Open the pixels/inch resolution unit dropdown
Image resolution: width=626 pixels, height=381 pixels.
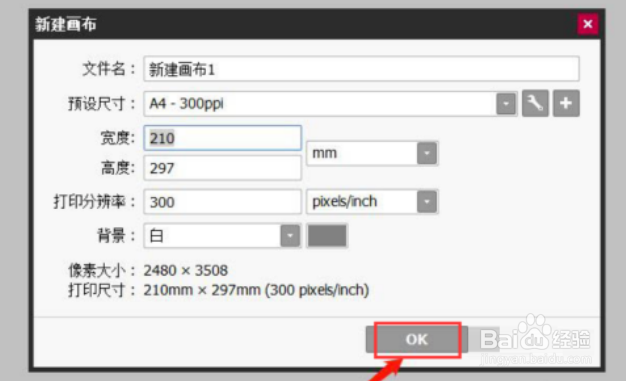click(427, 202)
